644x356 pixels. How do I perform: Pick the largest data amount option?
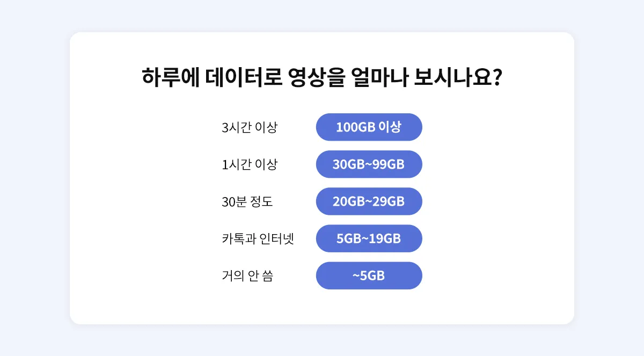pyautogui.click(x=369, y=127)
